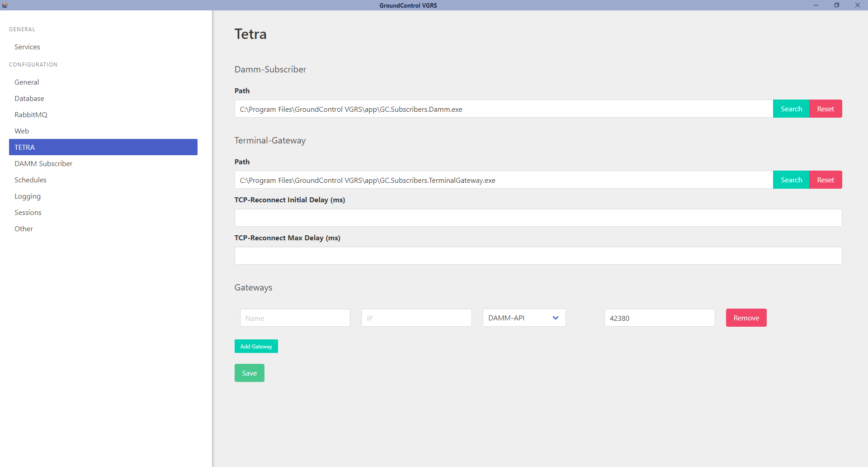The height and width of the screenshot is (467, 868).
Task: Select RabbitMQ in the configuration menu
Action: click(x=31, y=115)
